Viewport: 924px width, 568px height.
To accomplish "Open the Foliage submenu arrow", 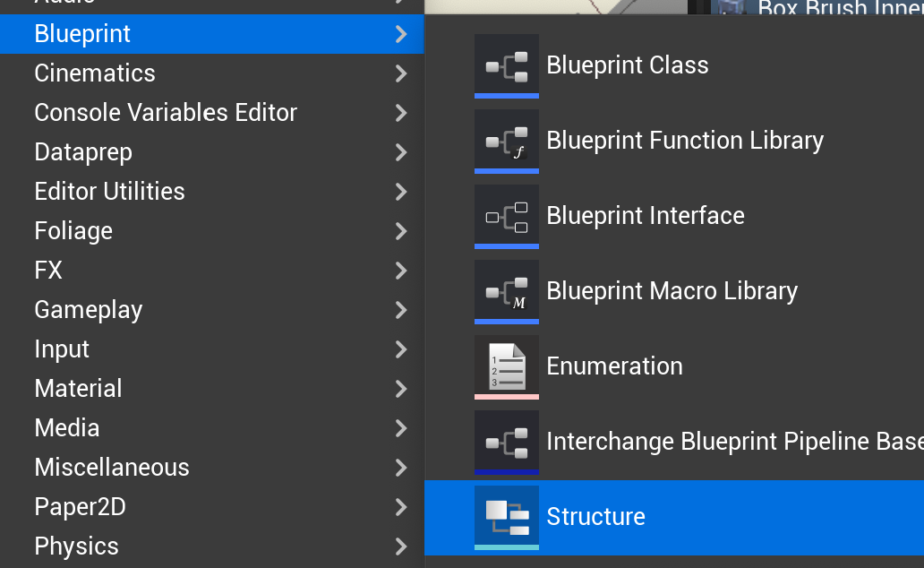I will pos(401,231).
